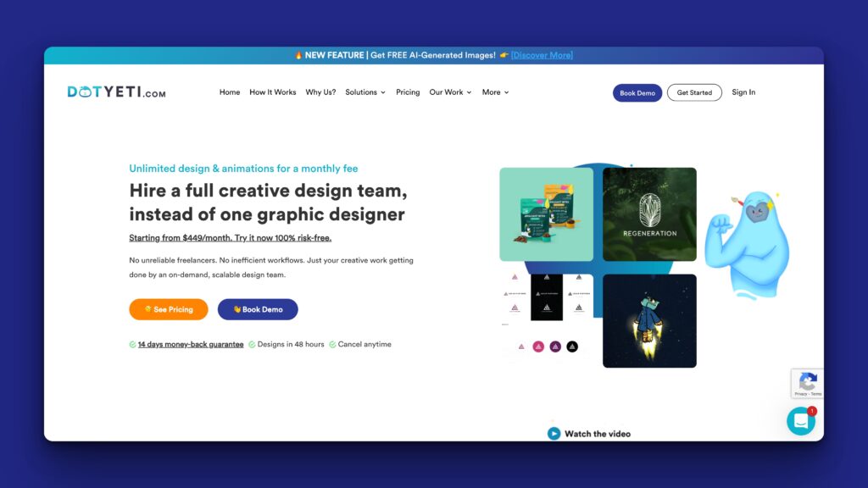
Task: Open the Sign In link
Action: (x=743, y=92)
